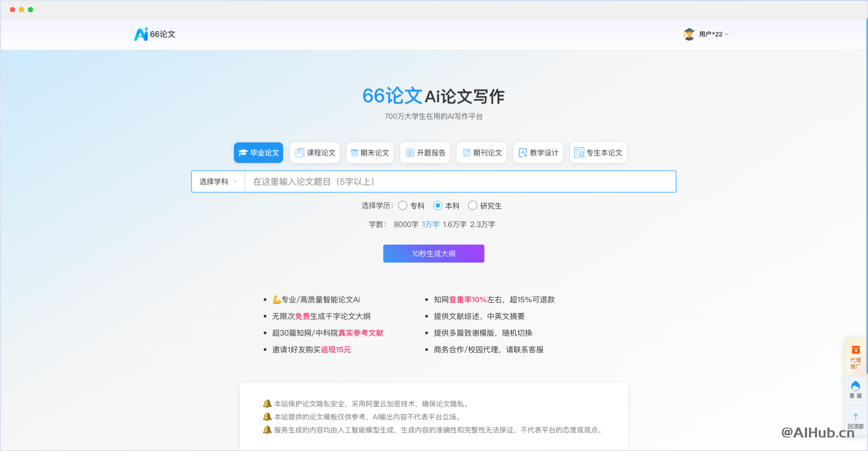Click the 66论文 logo icon
The image size is (868, 451).
tap(141, 34)
